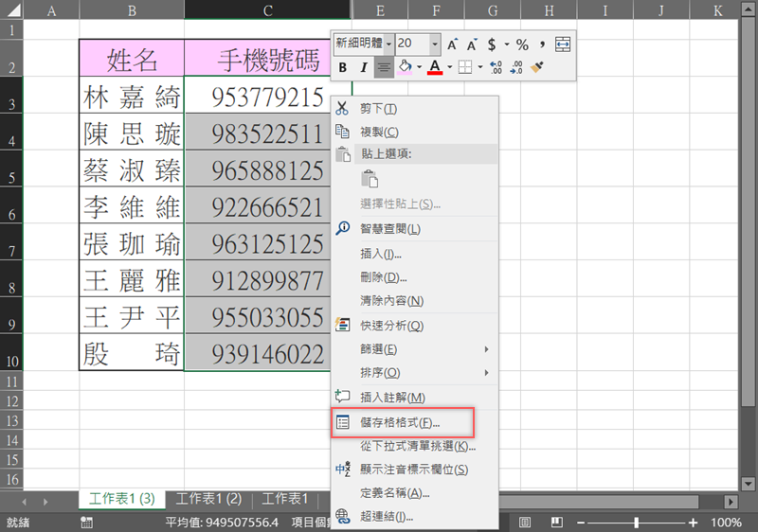Toggle italic in the mini toolbar

click(363, 67)
